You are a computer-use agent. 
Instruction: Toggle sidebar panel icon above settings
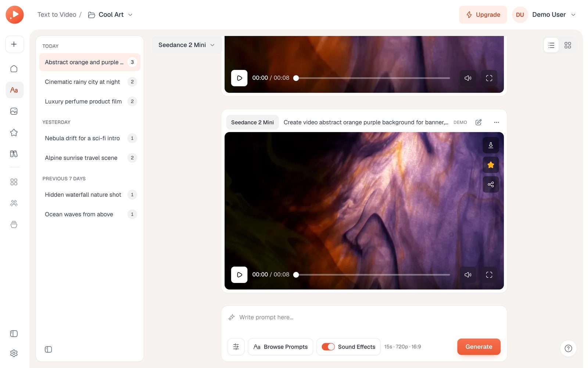click(x=14, y=334)
